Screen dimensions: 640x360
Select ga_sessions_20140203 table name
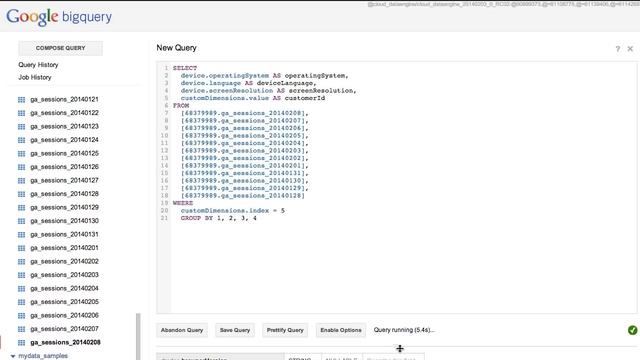(x=64, y=275)
